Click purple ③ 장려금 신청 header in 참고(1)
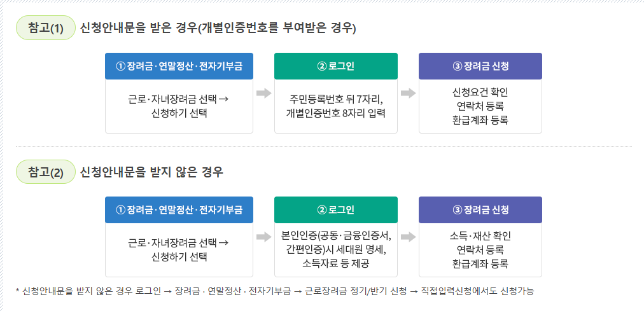Screen dimensions: 644x311 coord(480,66)
